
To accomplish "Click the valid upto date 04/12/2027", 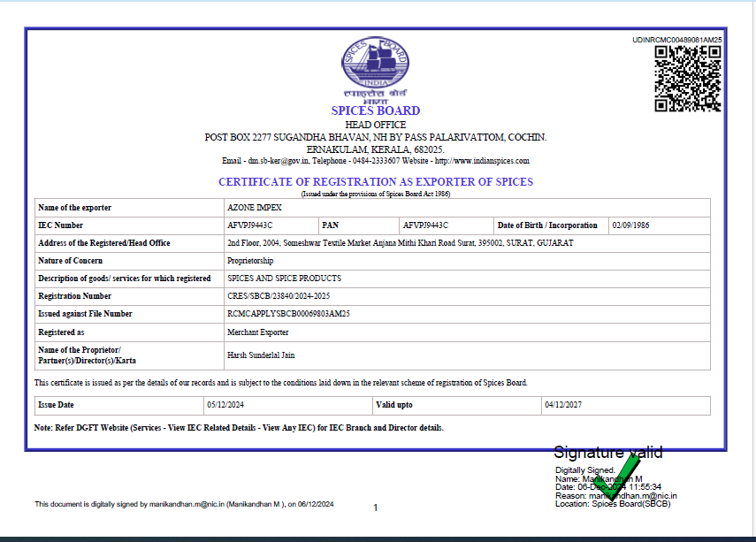I will point(564,405).
